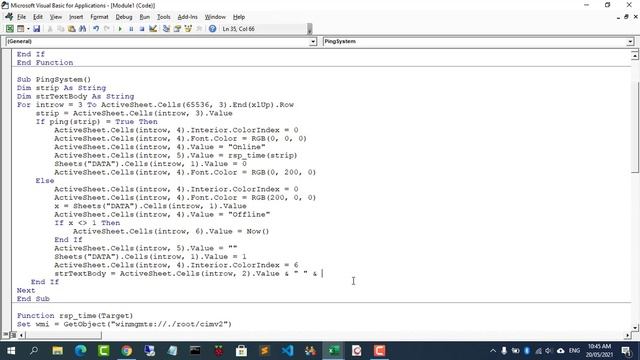Image resolution: width=640 pixels, height=360 pixels.
Task: Click the code window scroll up arrow
Action: [x=635, y=55]
